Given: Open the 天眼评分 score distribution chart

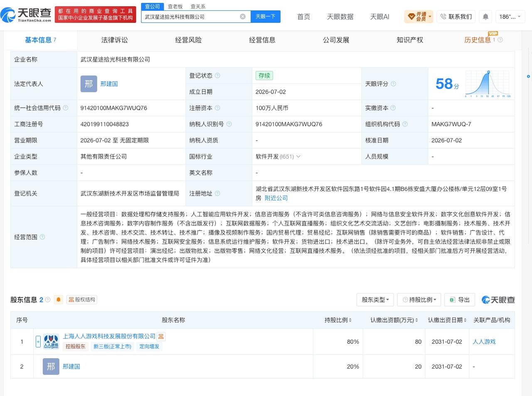Looking at the screenshot, I should [x=488, y=84].
